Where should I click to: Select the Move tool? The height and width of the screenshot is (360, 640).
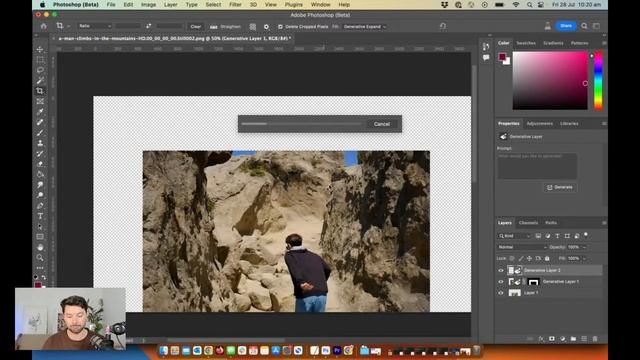[x=40, y=49]
